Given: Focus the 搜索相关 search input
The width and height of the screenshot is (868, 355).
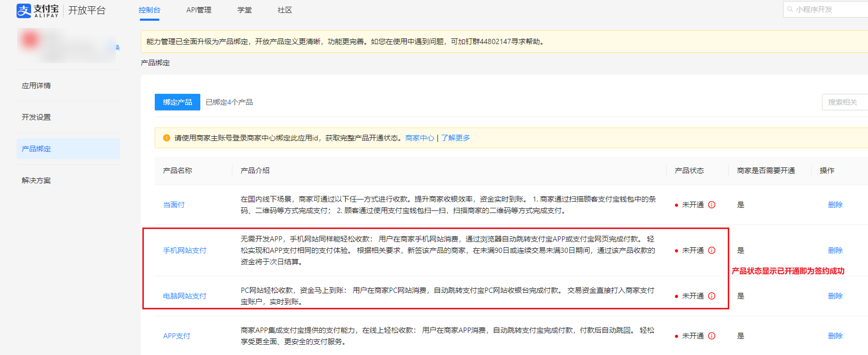Looking at the screenshot, I should pos(845,102).
